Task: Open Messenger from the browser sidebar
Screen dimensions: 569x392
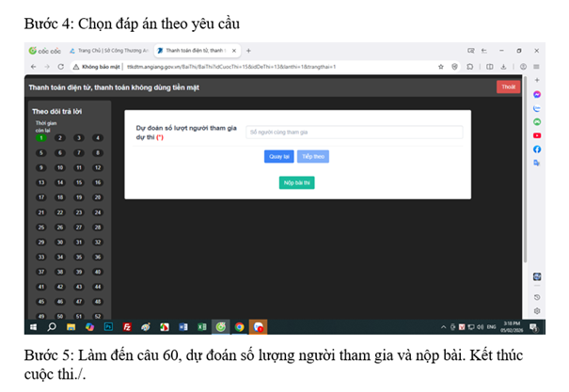Action: (537, 95)
